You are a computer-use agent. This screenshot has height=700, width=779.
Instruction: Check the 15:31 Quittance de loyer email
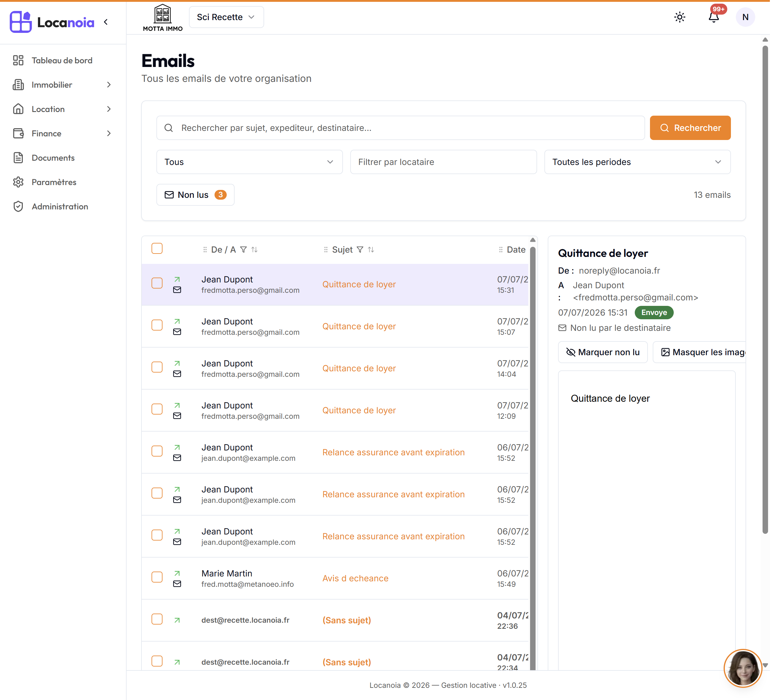coord(157,283)
